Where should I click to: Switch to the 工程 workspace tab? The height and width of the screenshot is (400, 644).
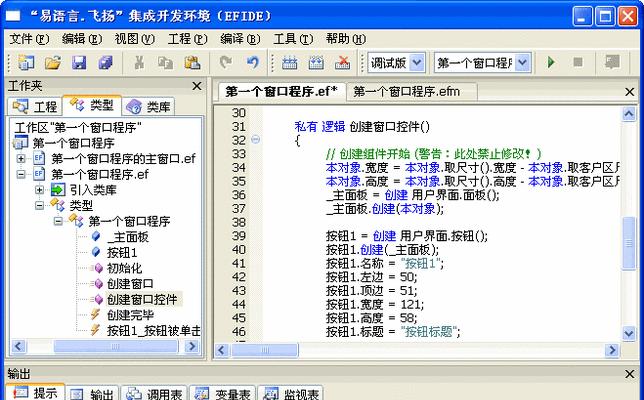[x=35, y=107]
